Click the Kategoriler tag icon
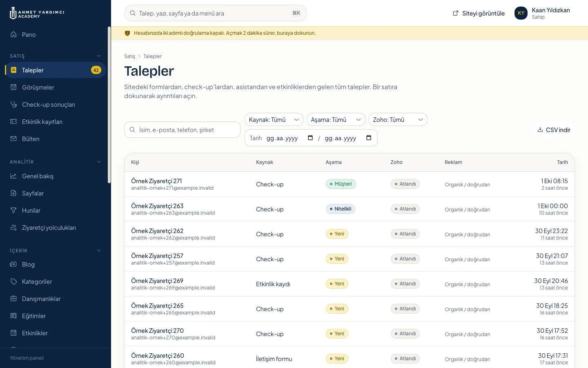The height and width of the screenshot is (368, 588). point(13,281)
